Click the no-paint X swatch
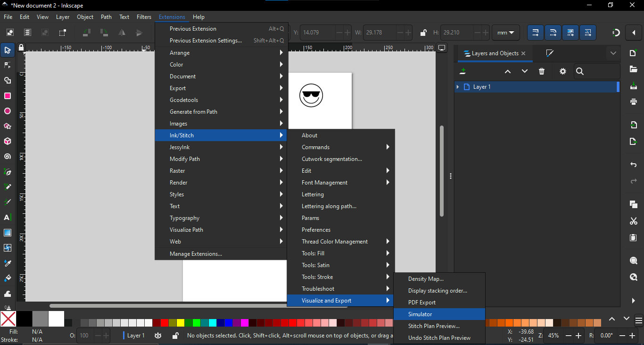This screenshot has width=644, height=345. pyautogui.click(x=8, y=319)
